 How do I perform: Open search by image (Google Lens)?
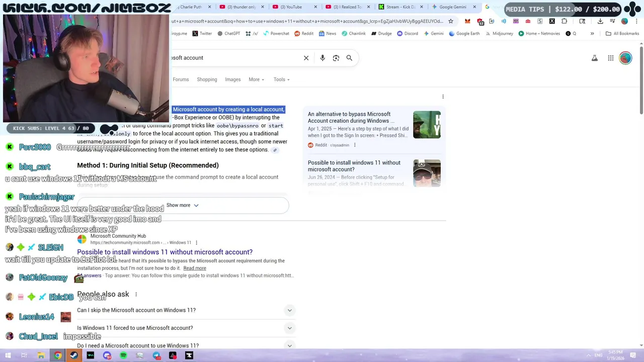click(336, 58)
